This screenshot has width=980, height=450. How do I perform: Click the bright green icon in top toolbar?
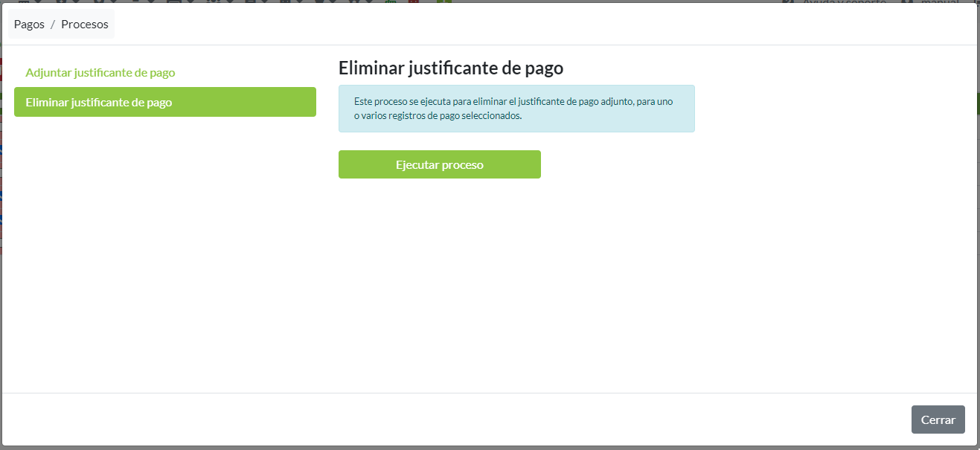pos(444,1)
